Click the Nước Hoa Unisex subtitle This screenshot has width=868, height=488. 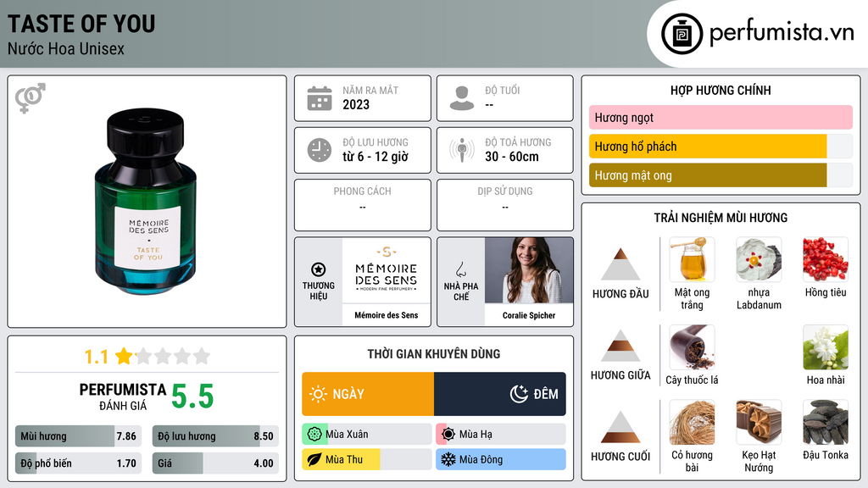tap(66, 49)
